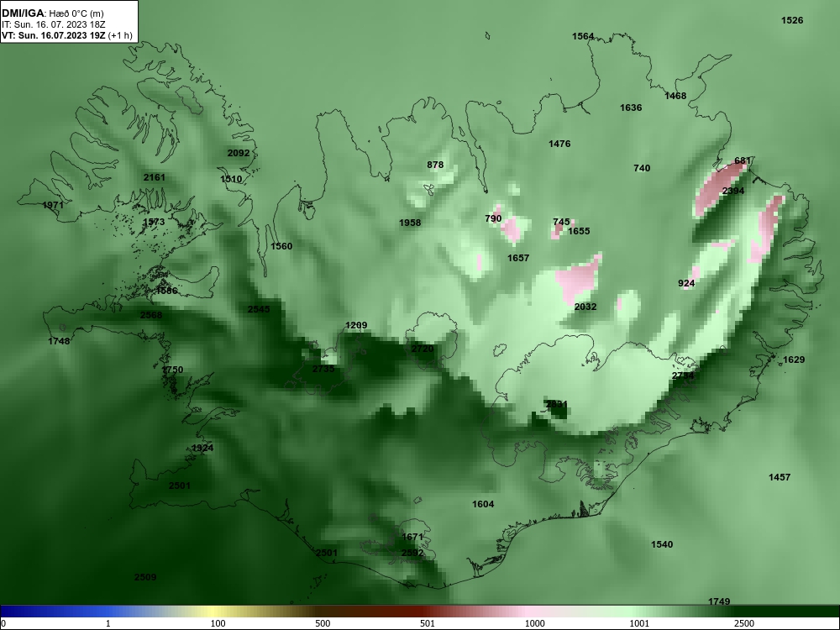Viewport: 840px width, 630px height.
Task: Click the height label 1657
Action: click(518, 258)
